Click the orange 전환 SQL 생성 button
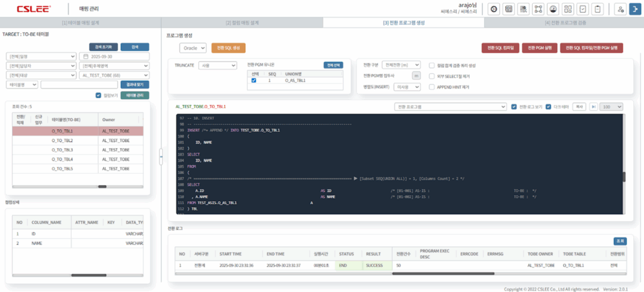The image size is (644, 292). tap(228, 48)
